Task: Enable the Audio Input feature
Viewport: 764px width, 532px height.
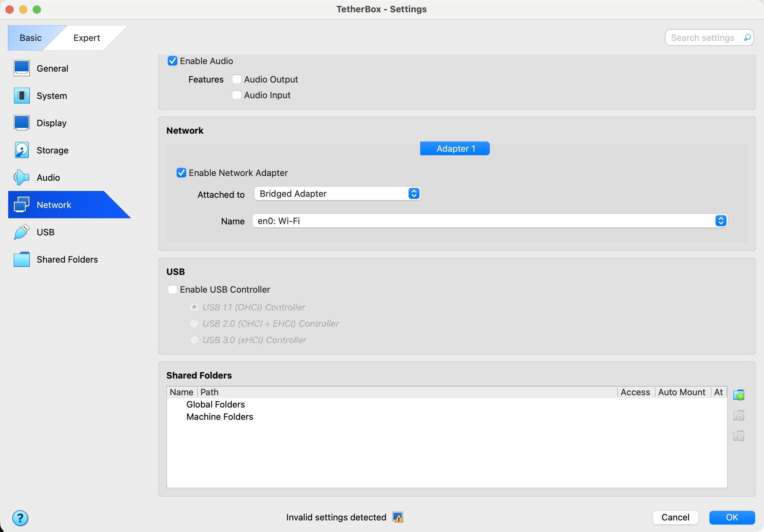Action: [x=237, y=95]
